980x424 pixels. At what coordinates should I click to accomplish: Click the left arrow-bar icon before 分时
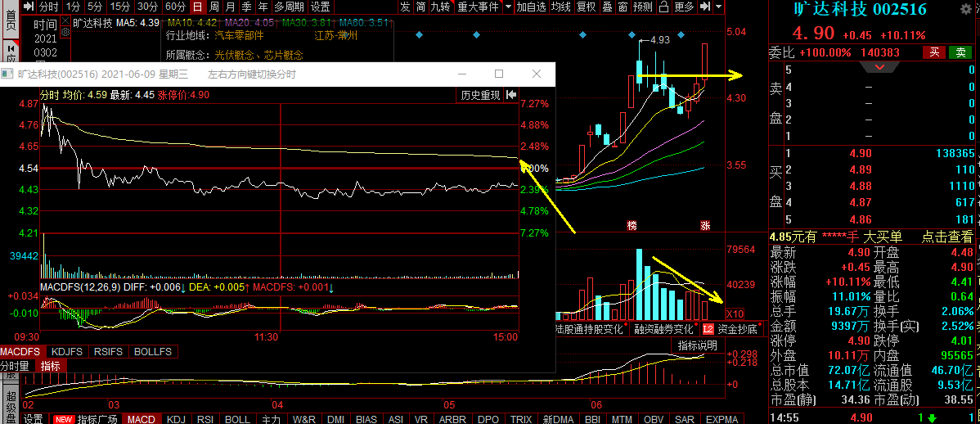tap(27, 7)
